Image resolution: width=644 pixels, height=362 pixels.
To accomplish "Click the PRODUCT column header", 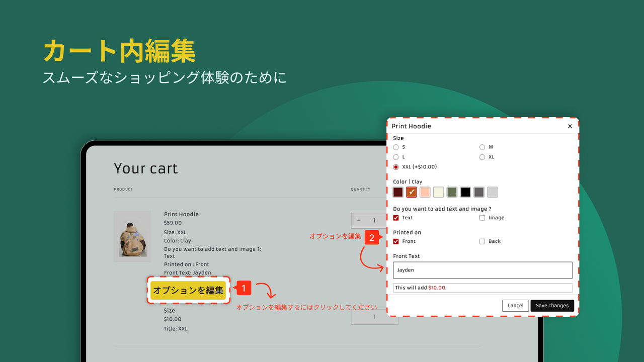I will pyautogui.click(x=123, y=190).
